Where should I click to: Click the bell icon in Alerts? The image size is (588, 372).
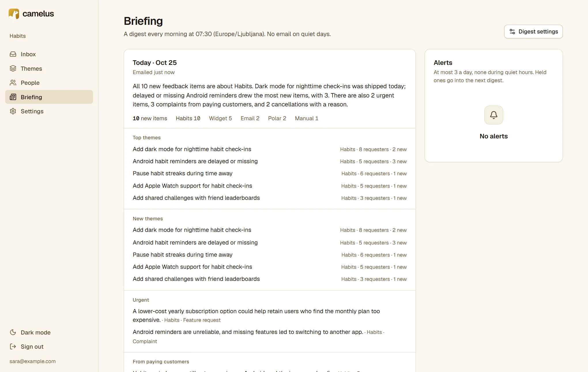[x=494, y=115]
